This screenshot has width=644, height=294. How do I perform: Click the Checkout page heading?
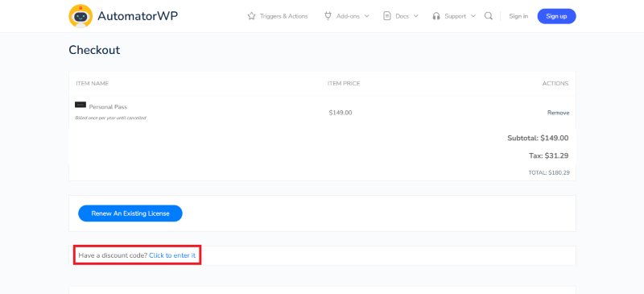(x=94, y=50)
